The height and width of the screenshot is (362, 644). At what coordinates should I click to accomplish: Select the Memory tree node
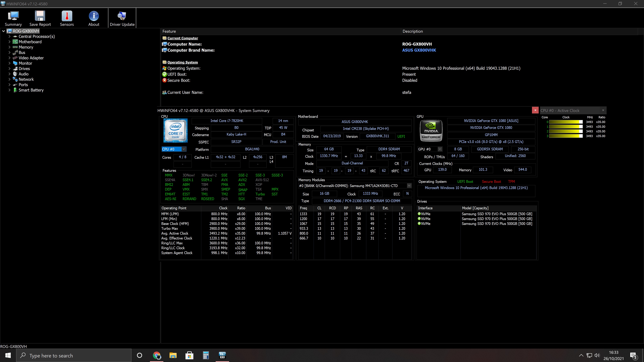click(x=26, y=47)
